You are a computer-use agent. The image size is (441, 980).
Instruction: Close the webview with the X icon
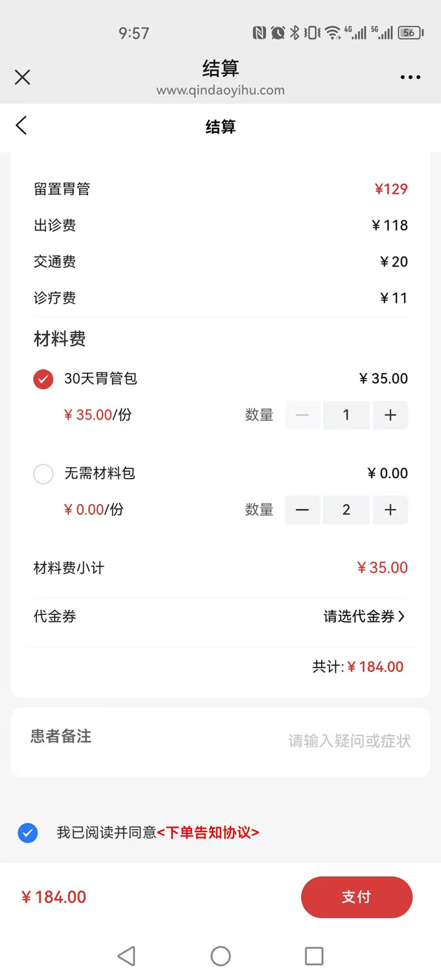point(23,78)
